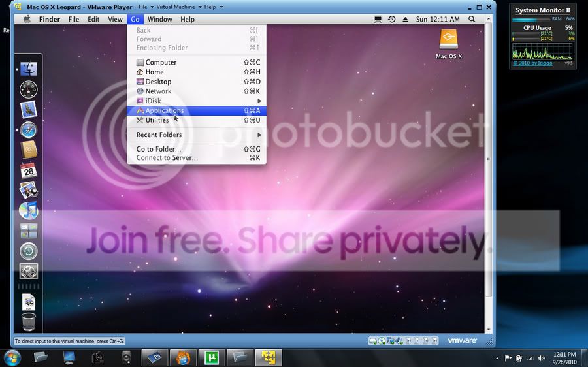588x367 pixels.
Task: Choose Desktop in Go menu
Action: pyautogui.click(x=197, y=82)
